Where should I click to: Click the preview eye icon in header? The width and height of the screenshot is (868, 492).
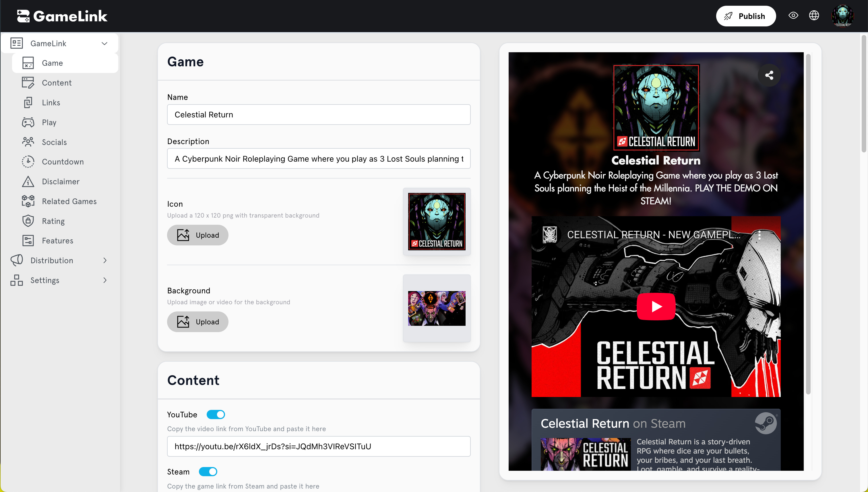click(793, 16)
